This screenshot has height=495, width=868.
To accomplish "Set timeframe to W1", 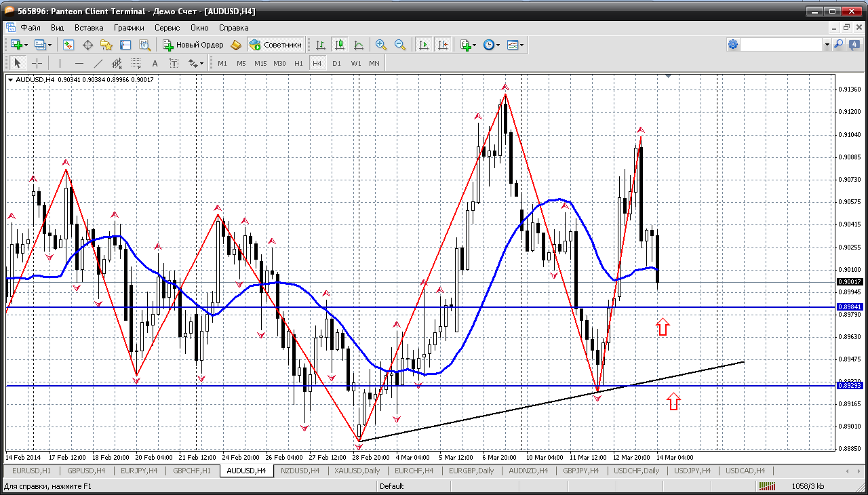I will (356, 63).
